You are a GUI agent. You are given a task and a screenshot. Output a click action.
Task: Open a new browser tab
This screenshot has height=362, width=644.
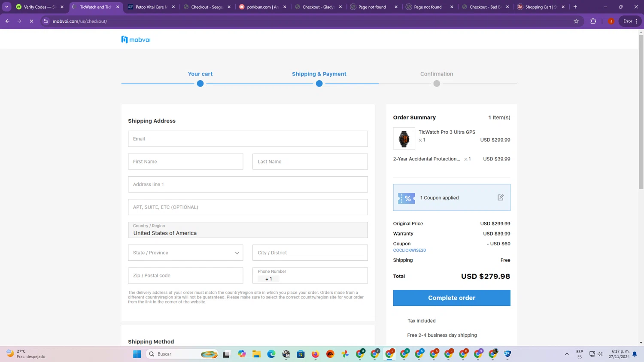point(575,7)
